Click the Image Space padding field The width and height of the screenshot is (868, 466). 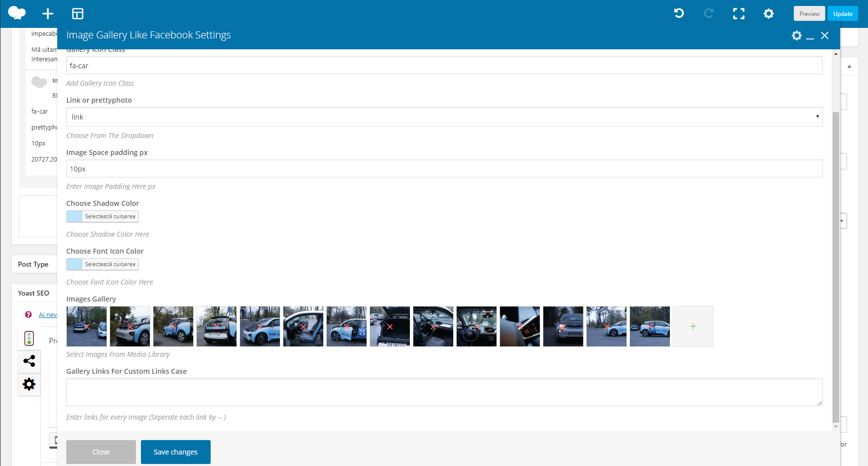click(444, 168)
